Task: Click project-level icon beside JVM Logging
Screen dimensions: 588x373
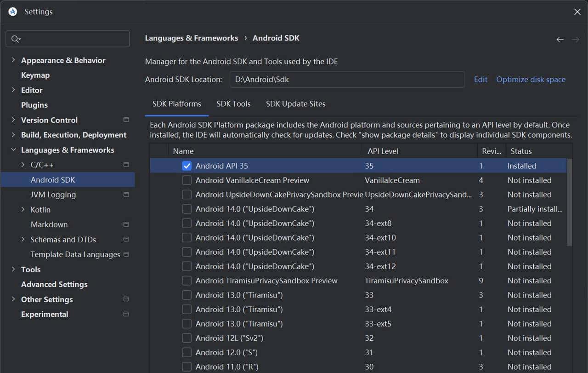Action: click(x=126, y=195)
